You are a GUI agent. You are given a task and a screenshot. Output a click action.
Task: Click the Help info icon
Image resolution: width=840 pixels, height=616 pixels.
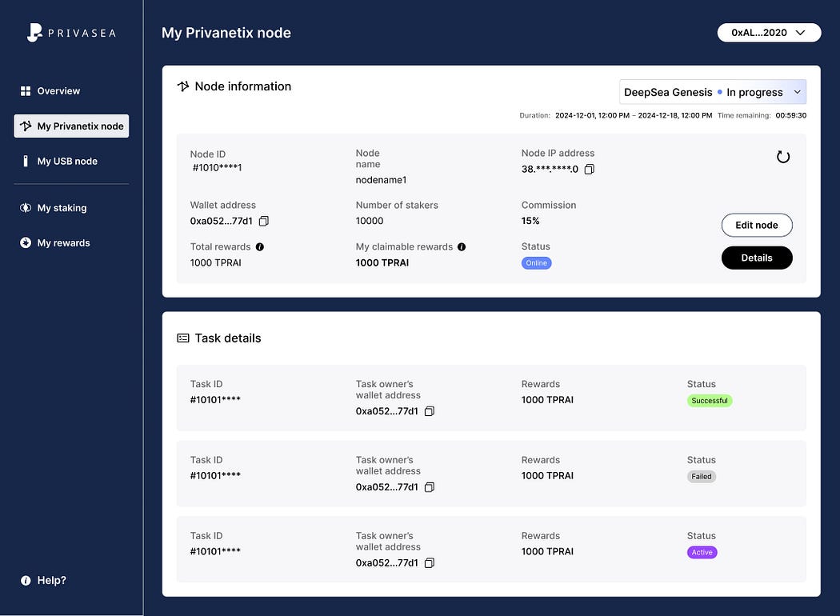point(25,581)
